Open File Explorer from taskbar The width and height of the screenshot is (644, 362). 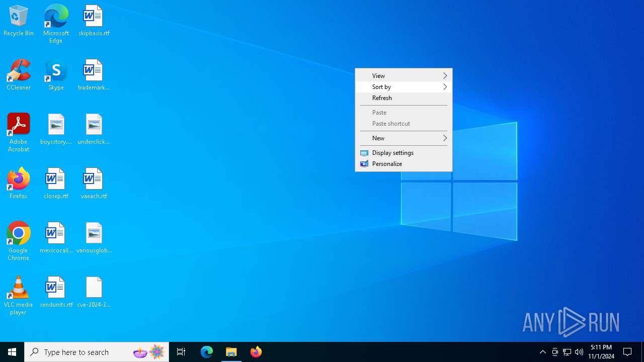pyautogui.click(x=231, y=352)
